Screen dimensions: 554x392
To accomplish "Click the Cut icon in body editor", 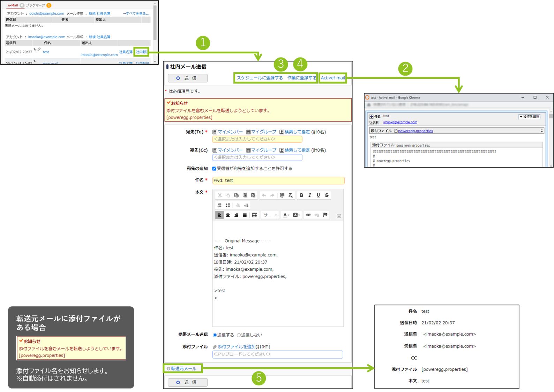I will pyautogui.click(x=219, y=195).
